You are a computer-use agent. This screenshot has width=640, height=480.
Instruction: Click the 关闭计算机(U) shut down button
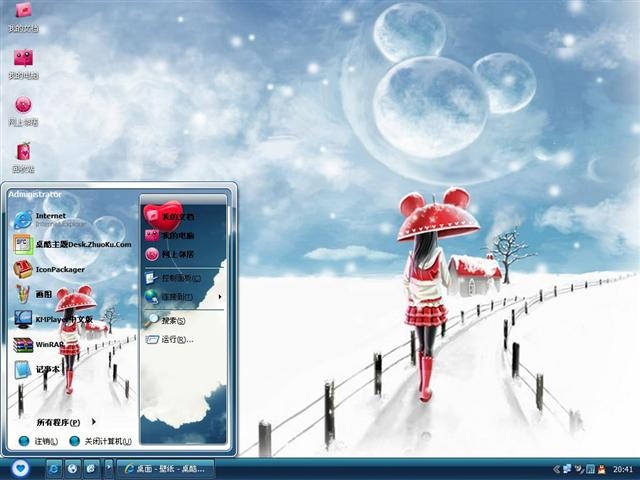100,441
